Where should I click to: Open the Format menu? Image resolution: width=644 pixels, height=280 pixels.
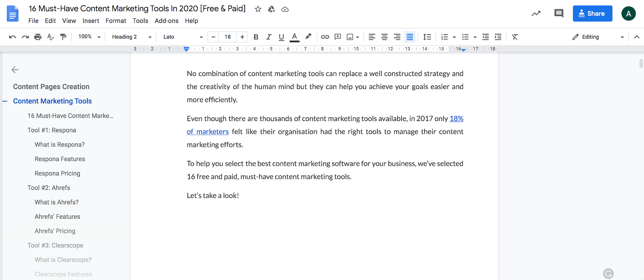(x=116, y=21)
